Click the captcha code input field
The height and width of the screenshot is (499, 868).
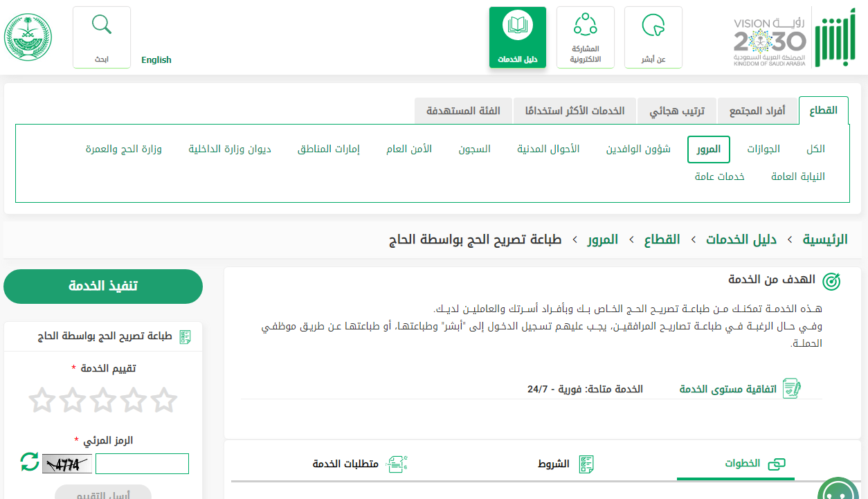142,464
